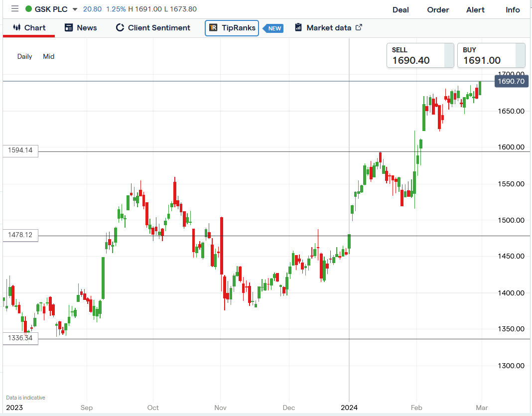Click the 2024 date axis label
Screen dimensions: 532x416
point(349,408)
